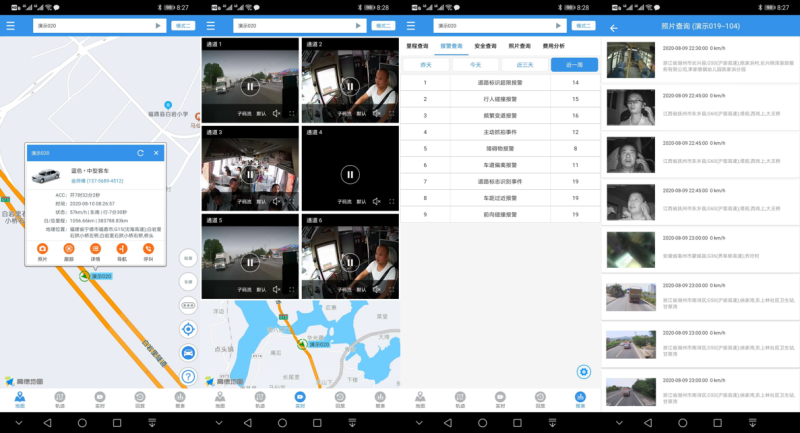Open the bus interior photo thumbnail

(x=631, y=60)
